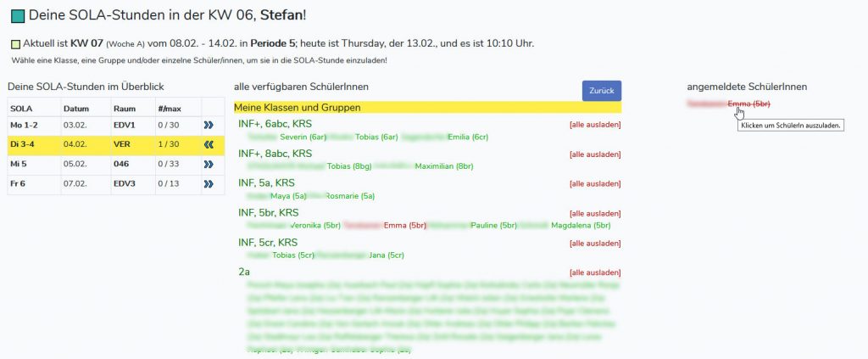Collapse Di 3-4 row with back arrows

pyautogui.click(x=209, y=144)
